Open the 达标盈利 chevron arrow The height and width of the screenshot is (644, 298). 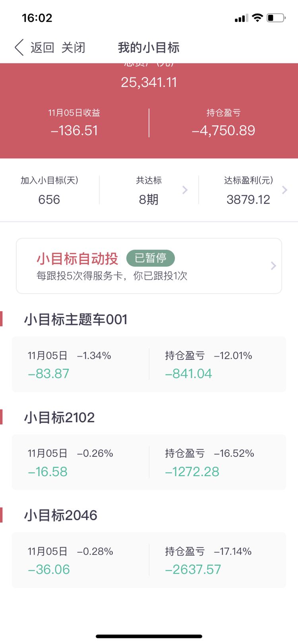(284, 190)
